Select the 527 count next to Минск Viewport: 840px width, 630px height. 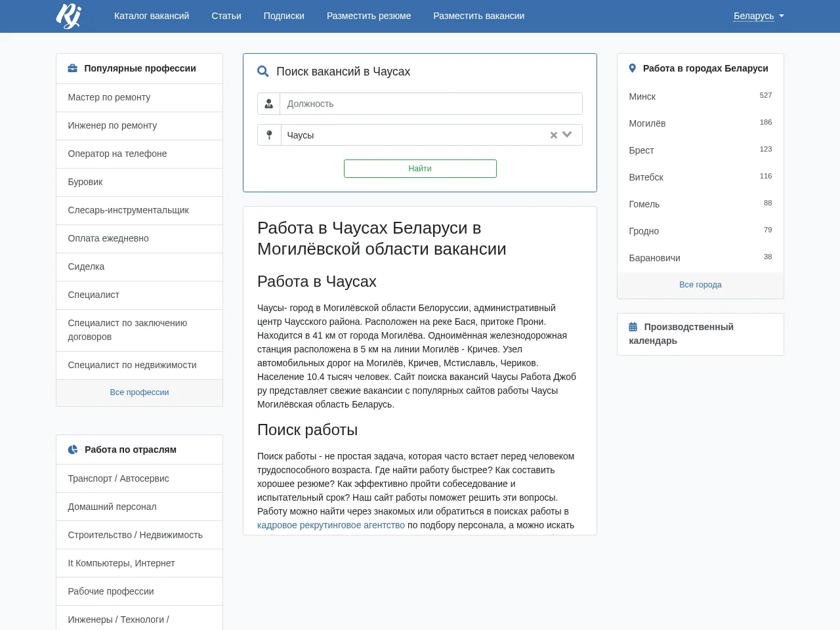(x=766, y=95)
